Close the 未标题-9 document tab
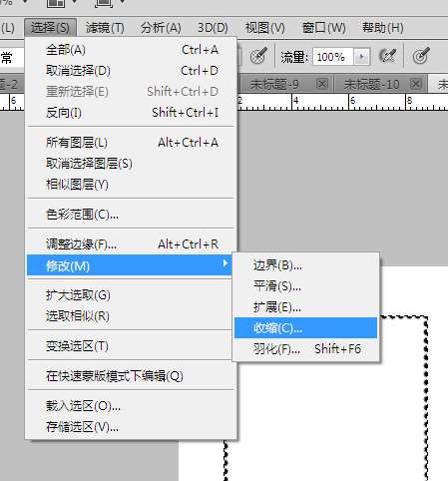Image resolution: width=448 pixels, height=481 pixels. pyautogui.click(x=322, y=84)
